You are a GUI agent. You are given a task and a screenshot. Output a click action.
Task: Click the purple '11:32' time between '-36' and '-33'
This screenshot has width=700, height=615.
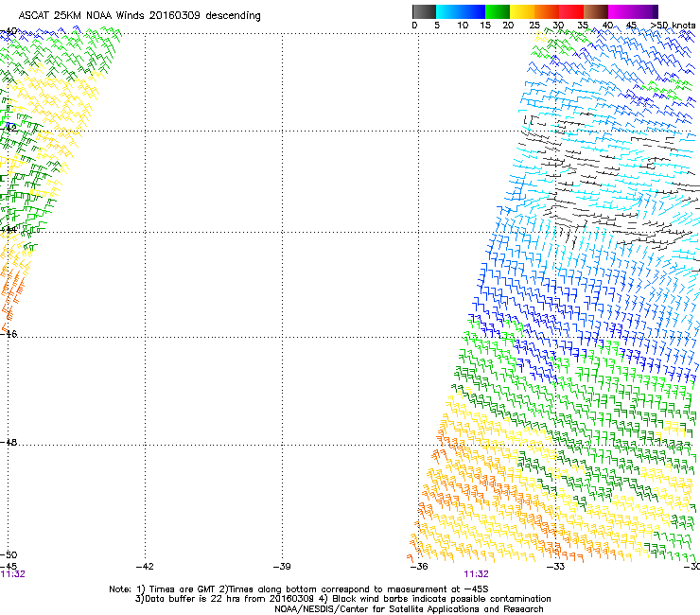(x=477, y=574)
